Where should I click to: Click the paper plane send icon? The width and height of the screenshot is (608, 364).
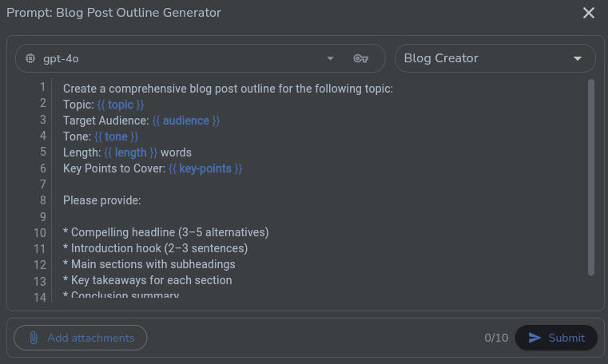coord(535,338)
